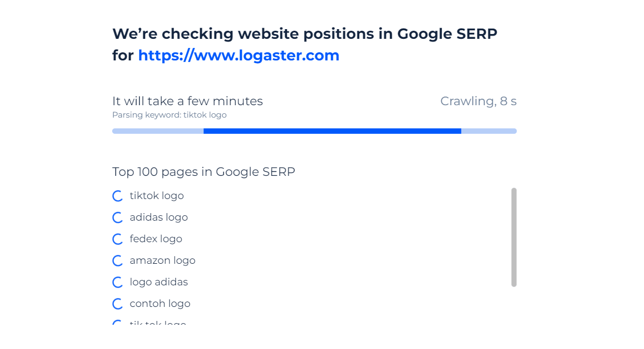This screenshot has width=644, height=349.
Task: Click the loading spinner next to amazon logo
Action: pos(118,261)
